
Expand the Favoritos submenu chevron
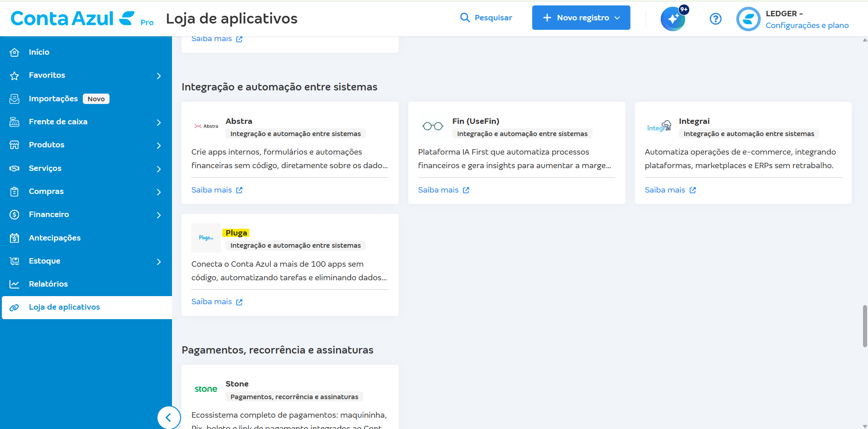coord(159,76)
